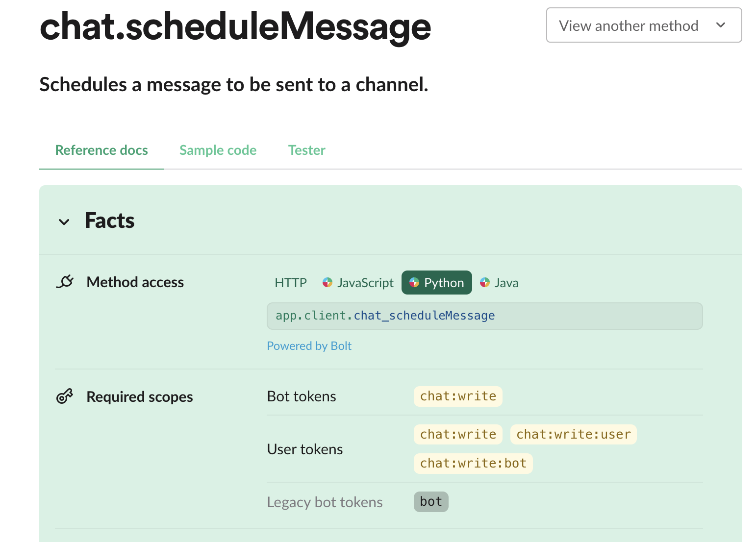Viewport: 756px width, 542px height.
Task: Click the app.client.chat_scheduleMessage code field
Action: [485, 316]
